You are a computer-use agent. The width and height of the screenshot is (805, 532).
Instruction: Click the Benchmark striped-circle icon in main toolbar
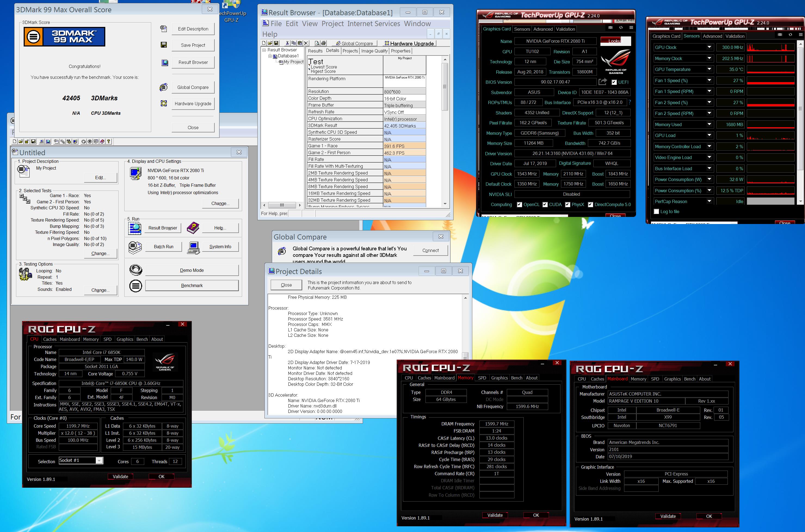(90, 141)
